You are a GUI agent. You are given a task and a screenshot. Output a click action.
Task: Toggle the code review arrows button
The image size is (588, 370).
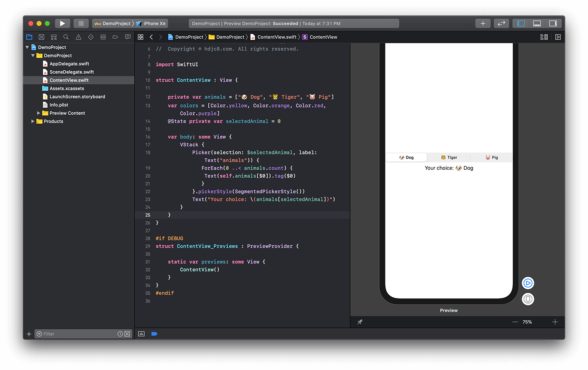(501, 23)
